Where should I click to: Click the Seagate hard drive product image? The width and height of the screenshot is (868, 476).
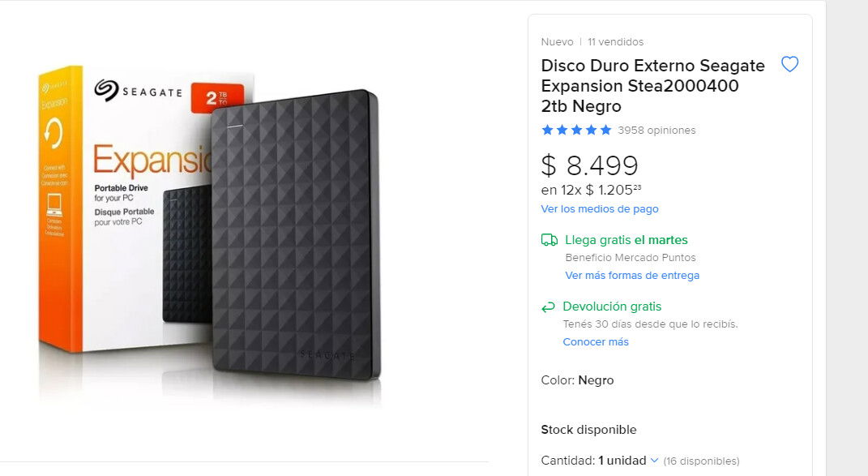[295, 235]
